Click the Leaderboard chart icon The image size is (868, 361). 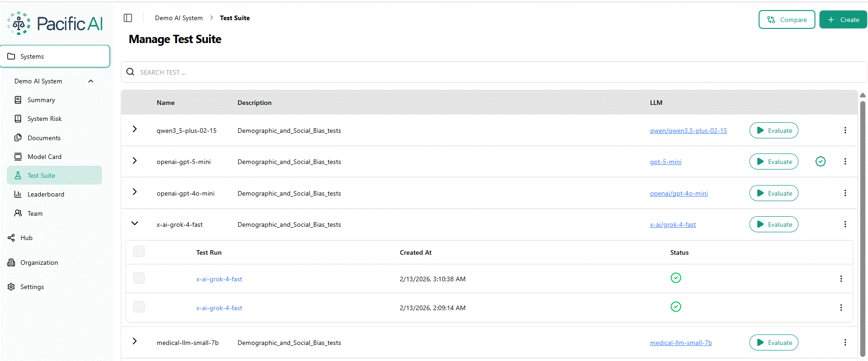[18, 194]
